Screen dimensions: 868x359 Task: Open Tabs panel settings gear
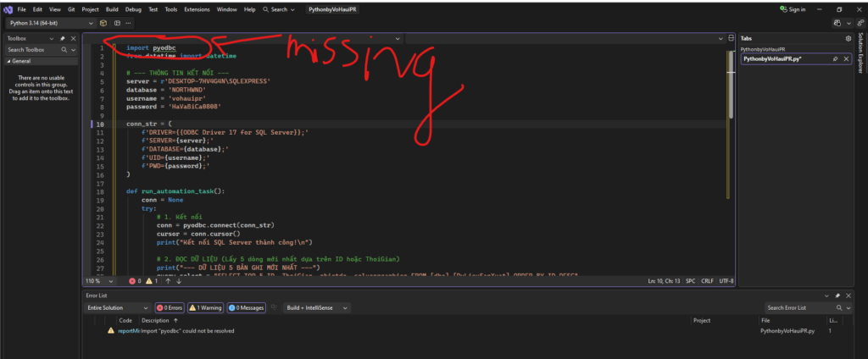848,39
